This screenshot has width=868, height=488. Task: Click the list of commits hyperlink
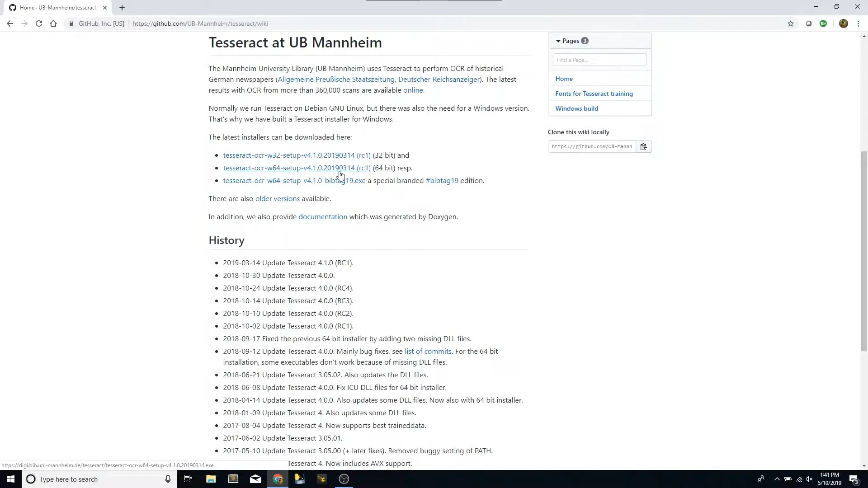[x=427, y=351]
